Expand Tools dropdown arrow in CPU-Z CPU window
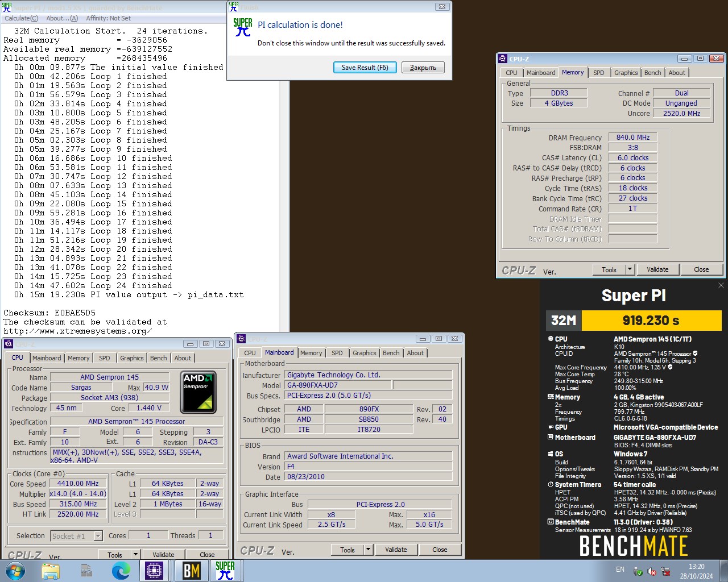Screen dimensions: 728x582 pyautogui.click(x=135, y=555)
